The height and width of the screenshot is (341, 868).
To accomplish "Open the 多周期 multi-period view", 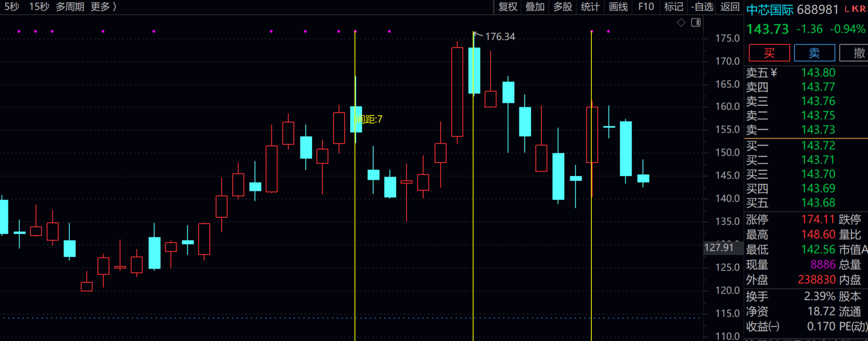I will (70, 7).
